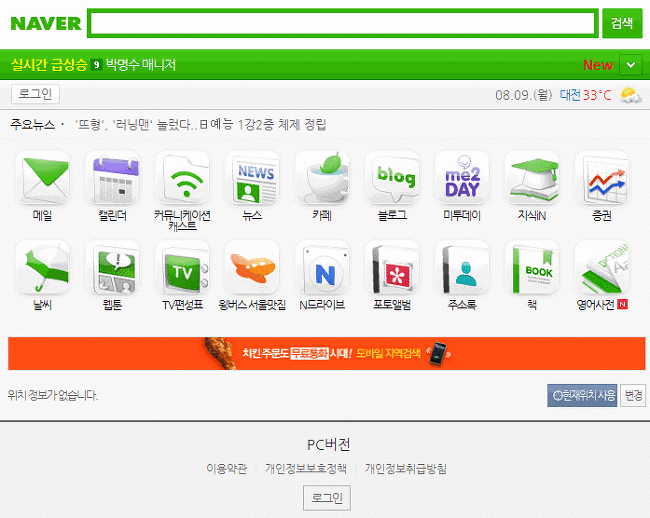650x518 pixels.
Task: Click the bottom 로그인 button
Action: click(x=327, y=498)
